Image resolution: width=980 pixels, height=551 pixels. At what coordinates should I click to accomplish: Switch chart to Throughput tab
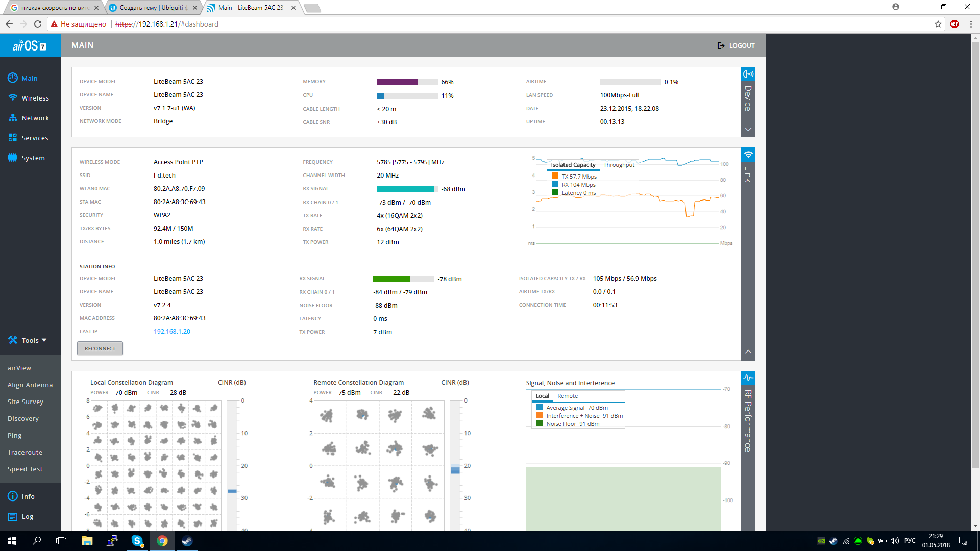coord(619,165)
